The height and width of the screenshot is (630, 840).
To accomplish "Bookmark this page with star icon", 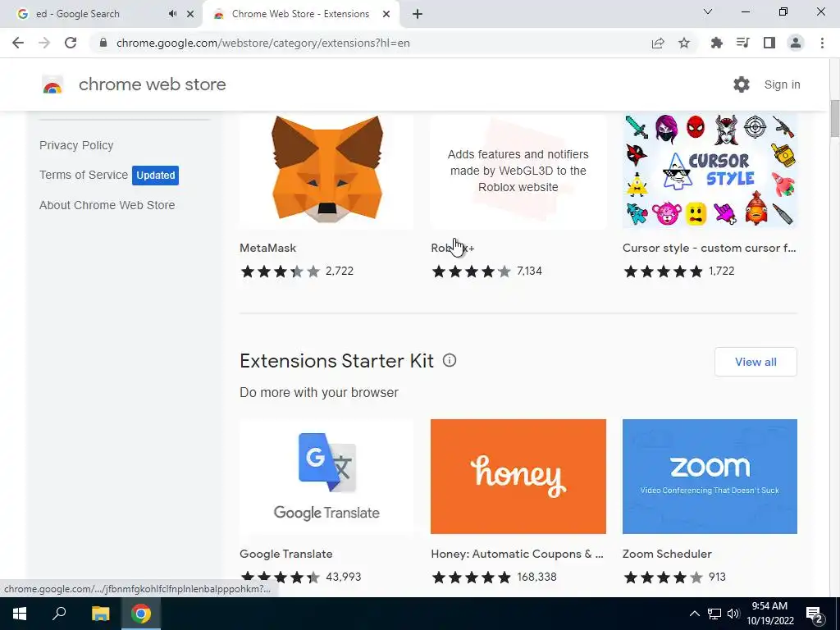I will click(x=684, y=43).
